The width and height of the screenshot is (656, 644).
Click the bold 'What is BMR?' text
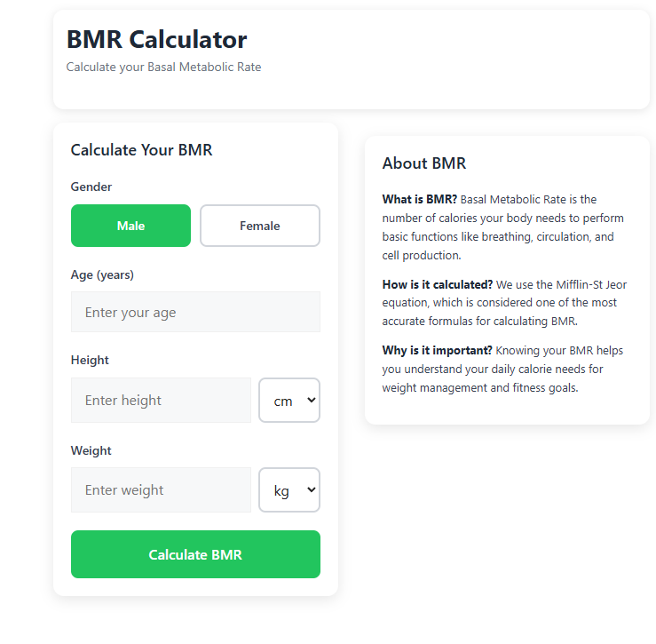coord(420,199)
